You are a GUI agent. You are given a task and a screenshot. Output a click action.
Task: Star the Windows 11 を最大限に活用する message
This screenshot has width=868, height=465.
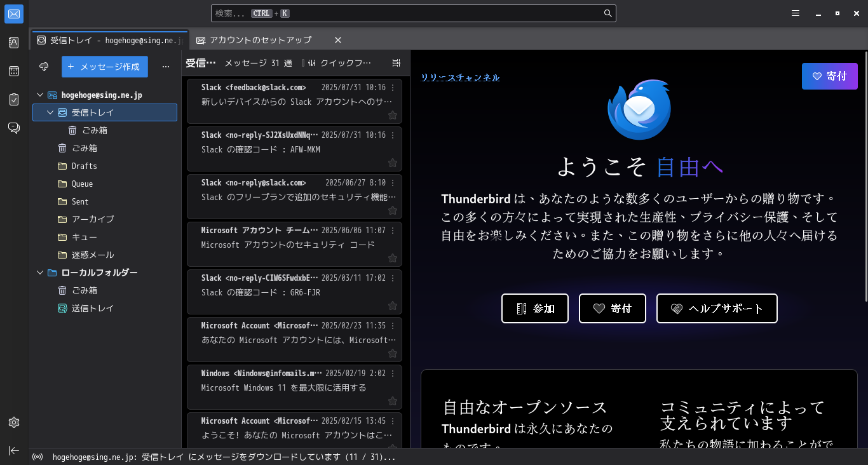coord(393,401)
